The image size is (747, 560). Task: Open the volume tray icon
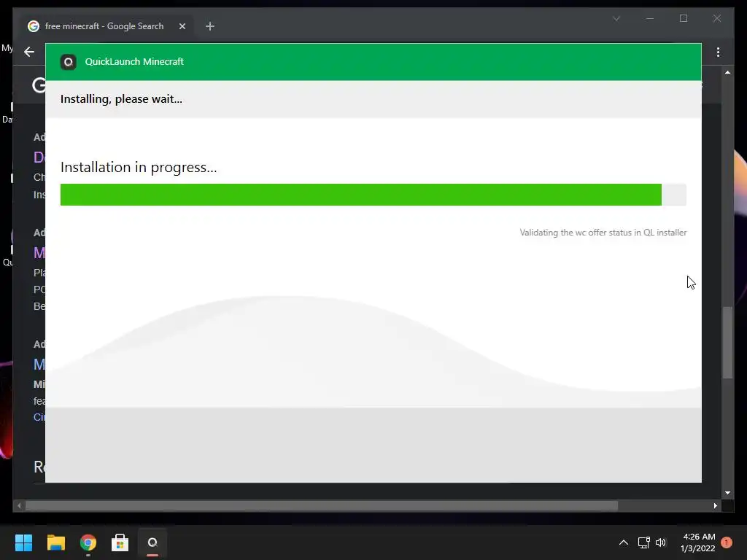(x=661, y=542)
